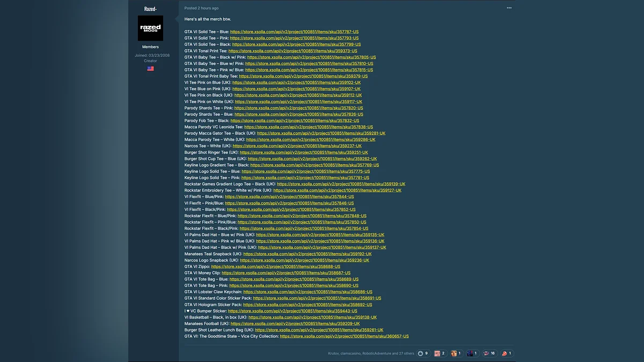Click the 'Posted 2 hours ago' timestamp
This screenshot has width=644, height=362.
point(201,8)
